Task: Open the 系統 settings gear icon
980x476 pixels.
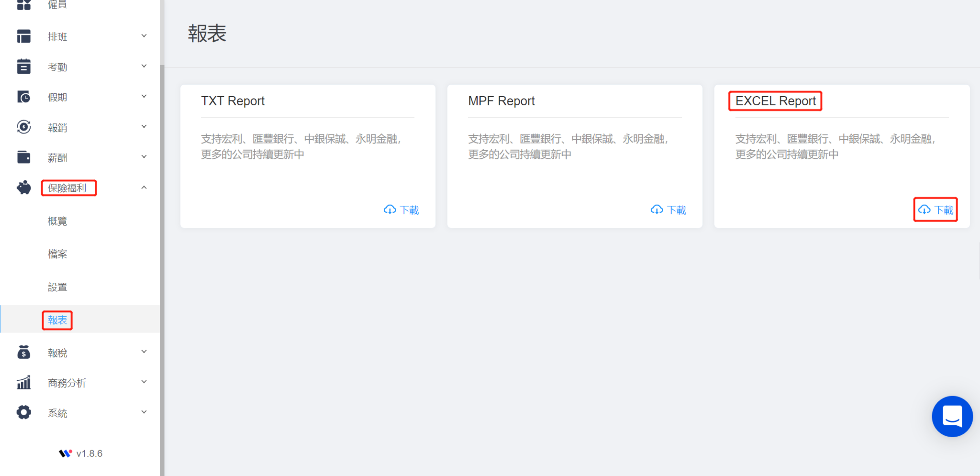Action: pyautogui.click(x=23, y=412)
